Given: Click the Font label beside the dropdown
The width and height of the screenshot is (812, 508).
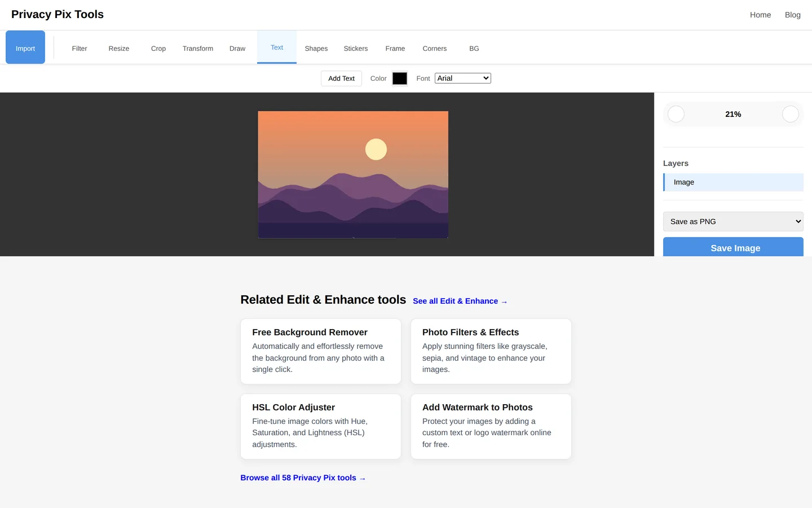Looking at the screenshot, I should coord(423,78).
